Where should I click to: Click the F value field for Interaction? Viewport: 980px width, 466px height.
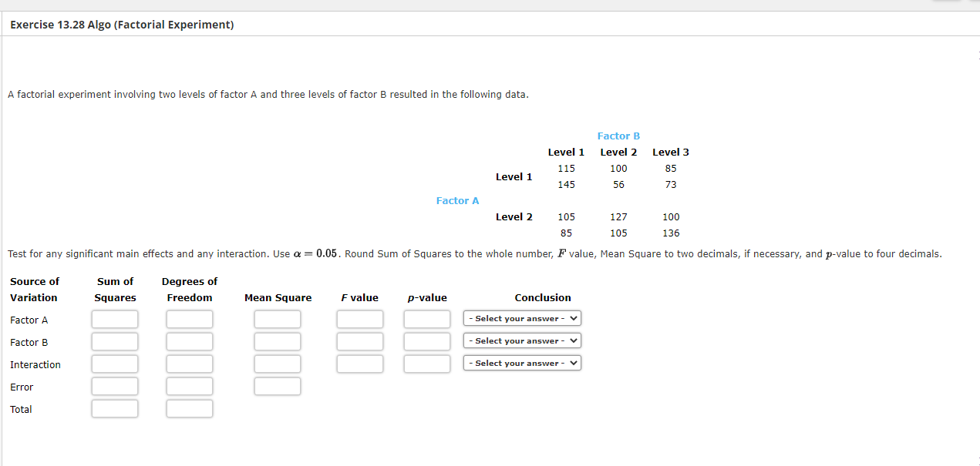[360, 364]
